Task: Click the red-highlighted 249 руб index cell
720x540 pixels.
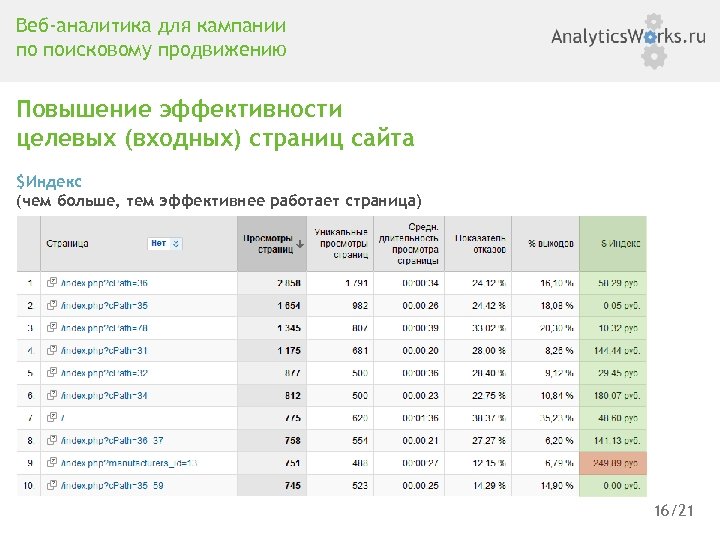Action: [615, 464]
